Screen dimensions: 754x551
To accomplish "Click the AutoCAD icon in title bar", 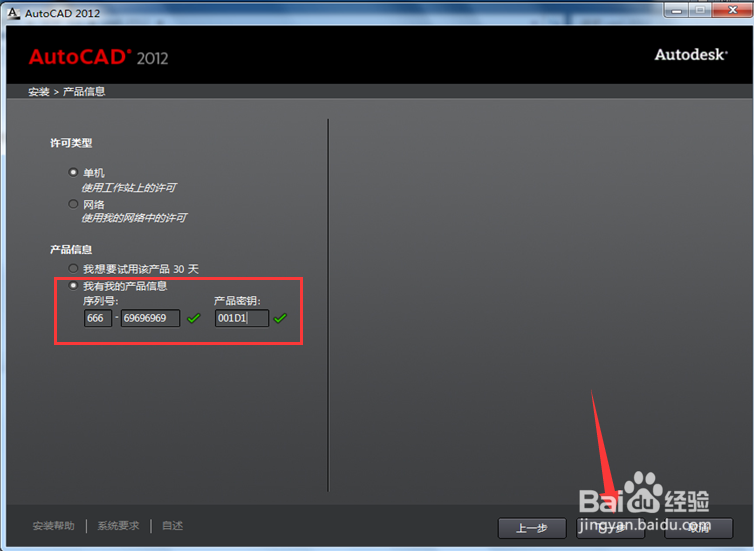I will tap(13, 13).
